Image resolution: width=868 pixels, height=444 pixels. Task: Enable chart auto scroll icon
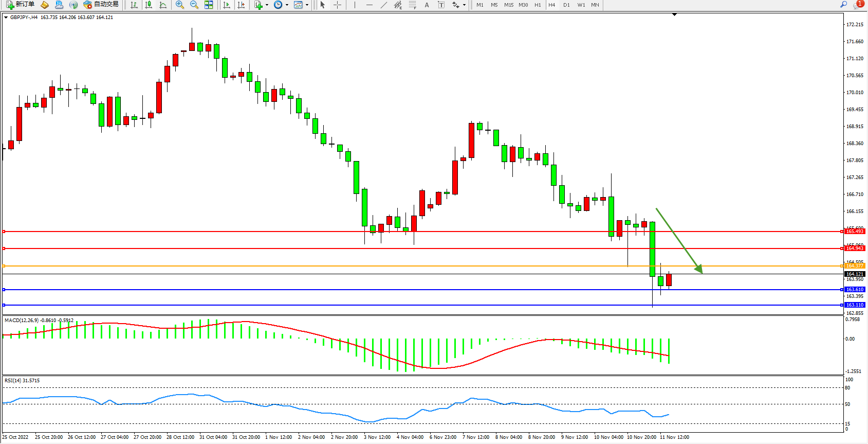coord(227,5)
